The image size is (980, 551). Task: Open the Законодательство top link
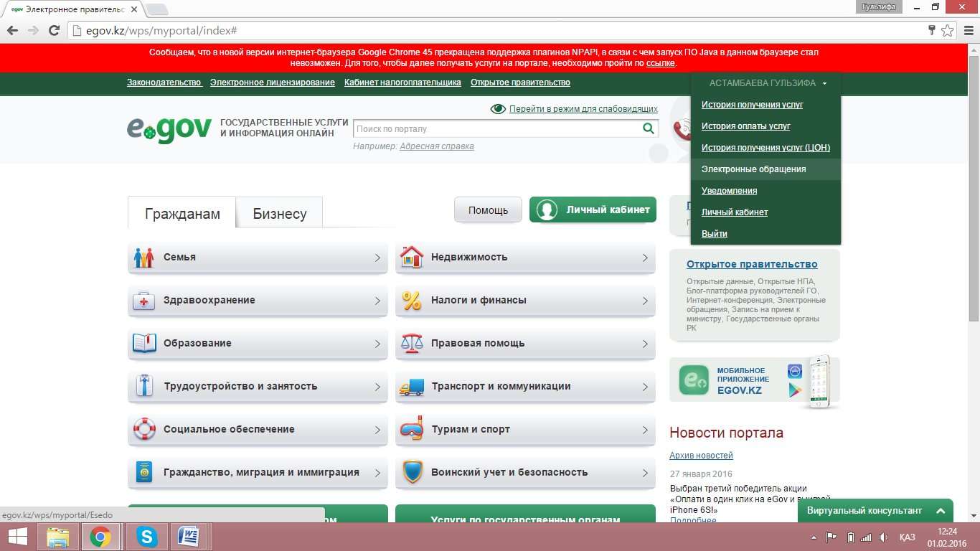[164, 83]
